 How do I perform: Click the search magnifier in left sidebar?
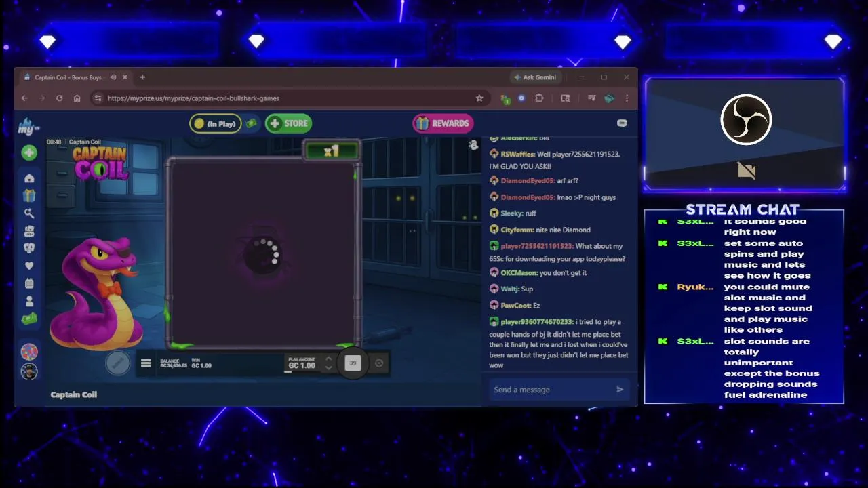tap(29, 213)
